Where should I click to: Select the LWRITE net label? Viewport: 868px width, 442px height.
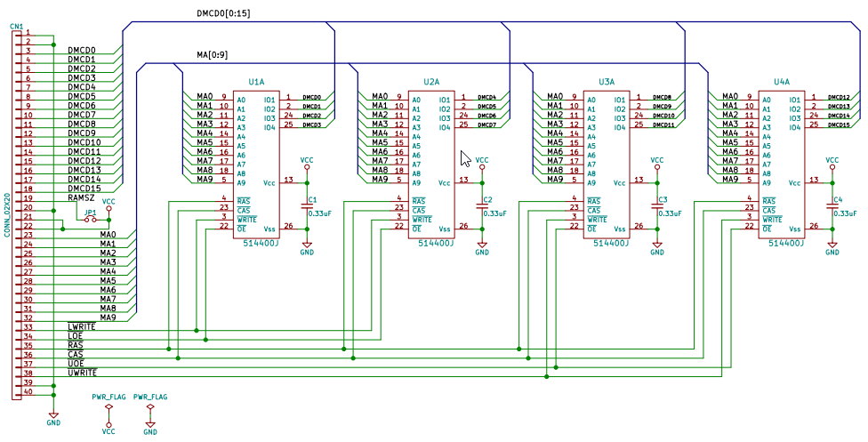pos(82,326)
